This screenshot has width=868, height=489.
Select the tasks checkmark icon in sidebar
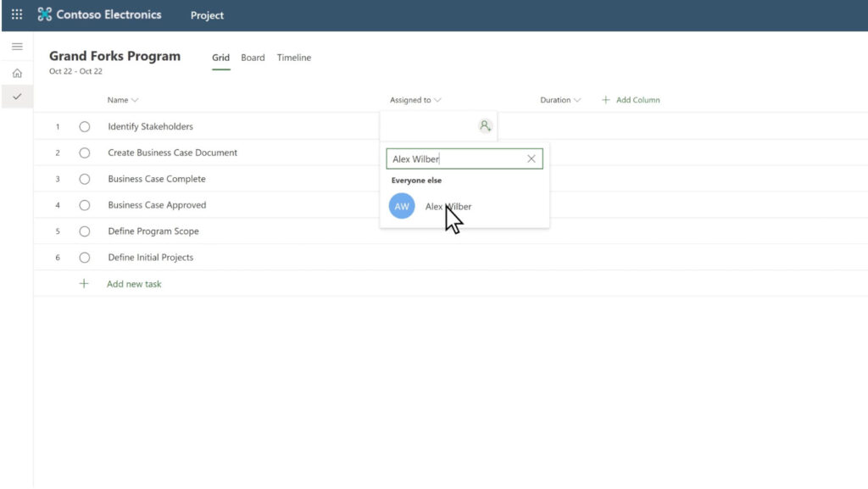click(x=16, y=96)
